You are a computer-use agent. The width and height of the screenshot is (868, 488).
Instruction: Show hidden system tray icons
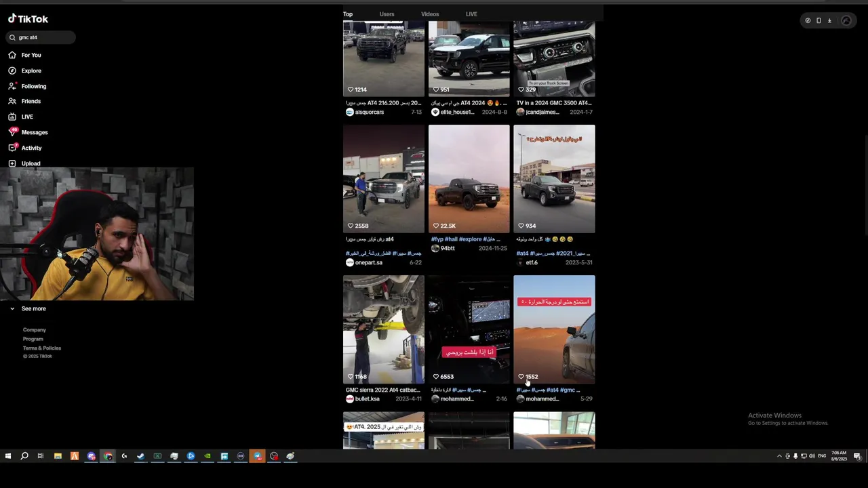click(x=779, y=456)
